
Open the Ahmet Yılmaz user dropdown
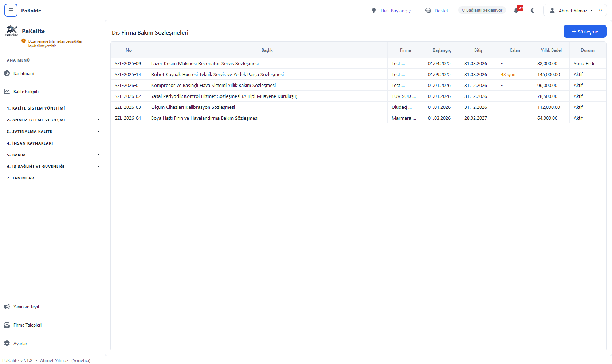(575, 11)
